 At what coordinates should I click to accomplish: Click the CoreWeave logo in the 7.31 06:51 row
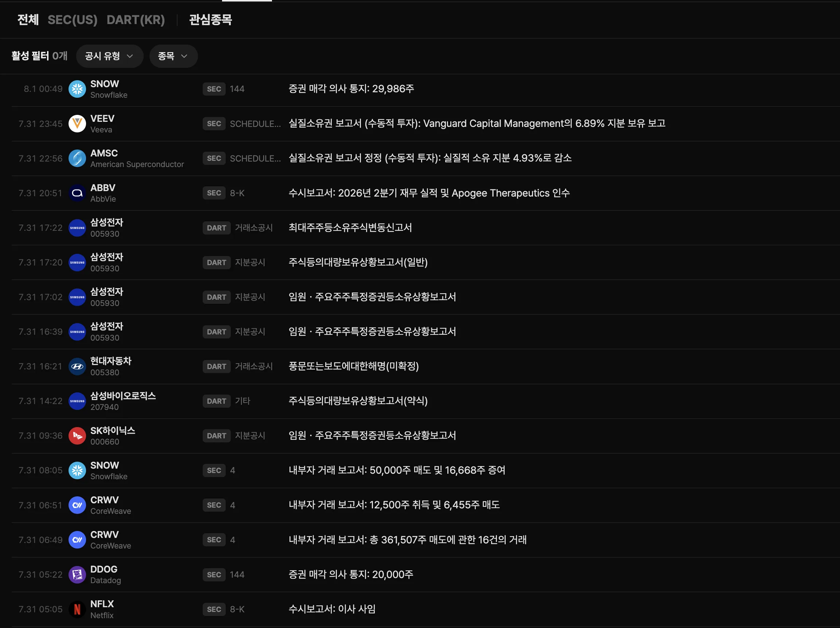(x=77, y=505)
